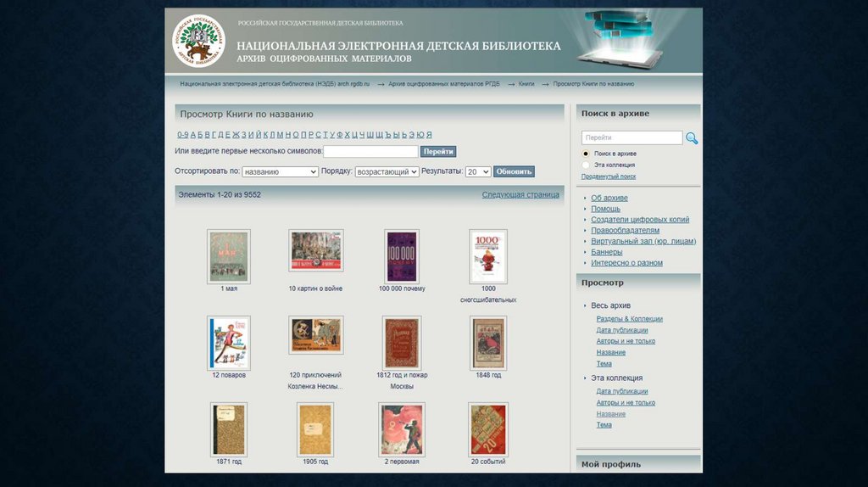868x487 pixels.
Task: Click the 'Перейти' button
Action: 438,151
